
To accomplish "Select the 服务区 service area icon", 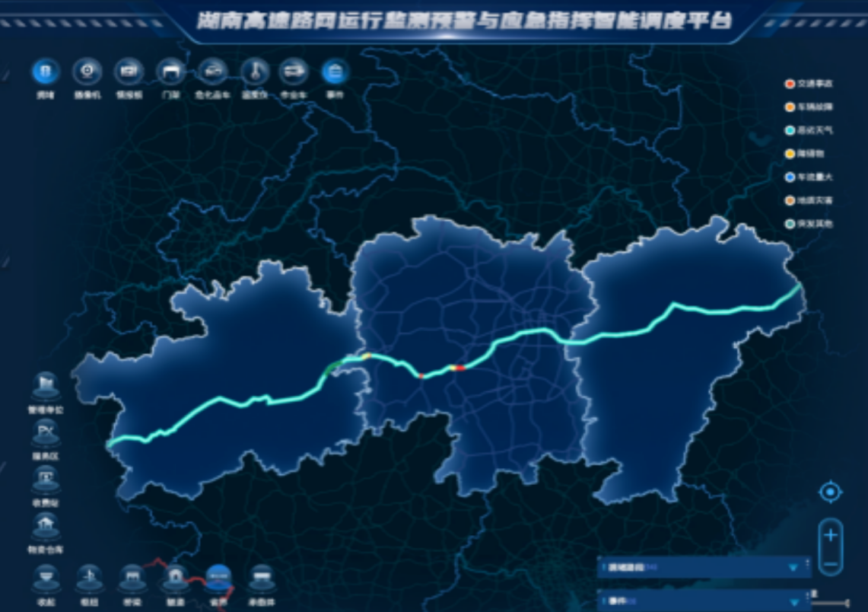I will [46, 434].
